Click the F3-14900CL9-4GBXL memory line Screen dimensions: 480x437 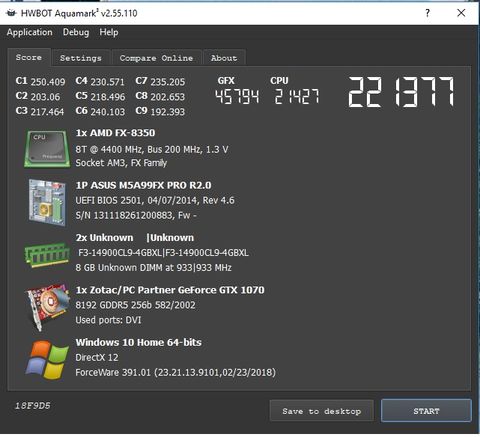point(163,253)
